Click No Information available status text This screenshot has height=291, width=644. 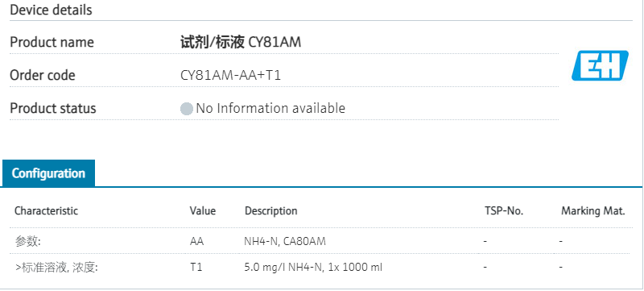270,109
